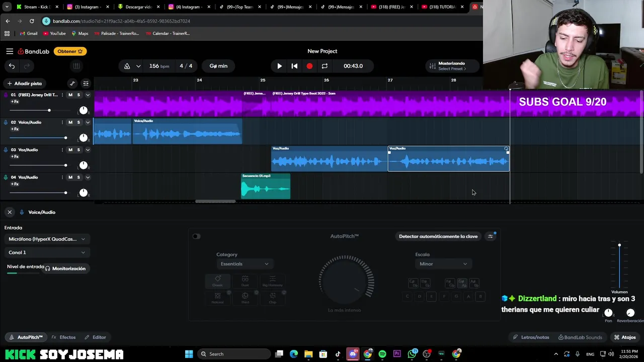Click the horizontal timeline scrollbar
The width and height of the screenshot is (644, 362).
coord(215,202)
